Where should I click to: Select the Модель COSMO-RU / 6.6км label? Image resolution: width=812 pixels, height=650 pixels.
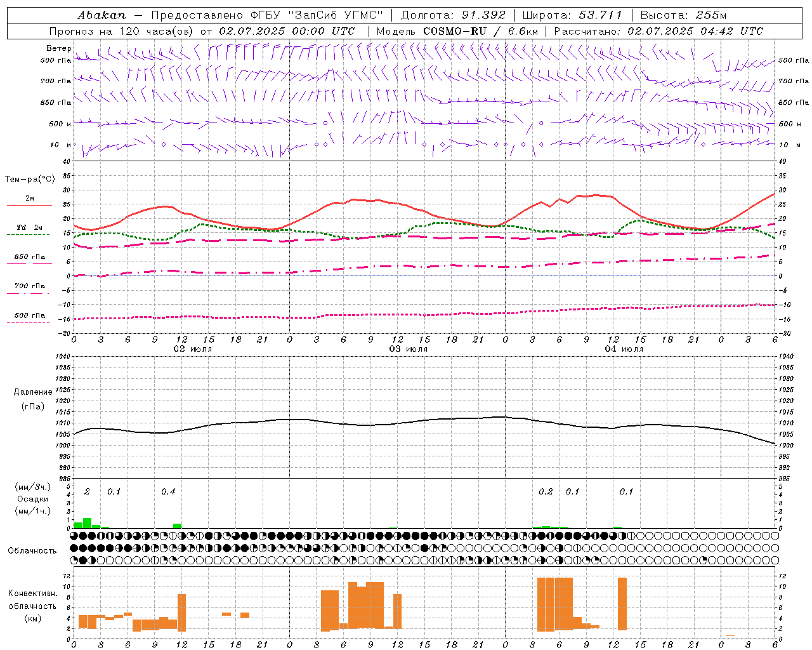(x=457, y=31)
